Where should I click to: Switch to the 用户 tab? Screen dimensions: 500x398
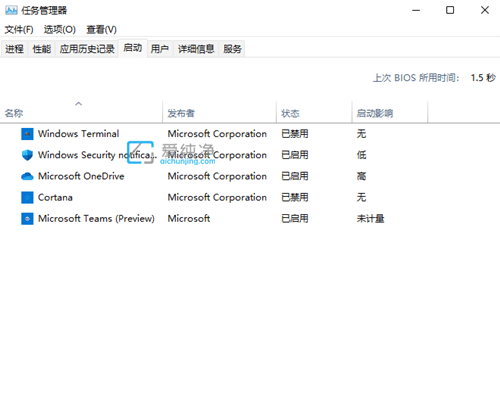coord(160,49)
